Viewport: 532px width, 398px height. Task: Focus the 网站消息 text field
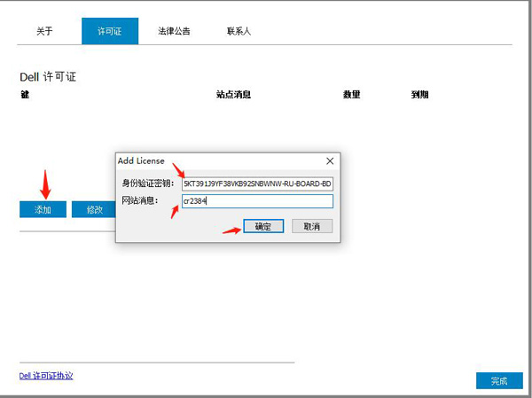pyautogui.click(x=257, y=201)
